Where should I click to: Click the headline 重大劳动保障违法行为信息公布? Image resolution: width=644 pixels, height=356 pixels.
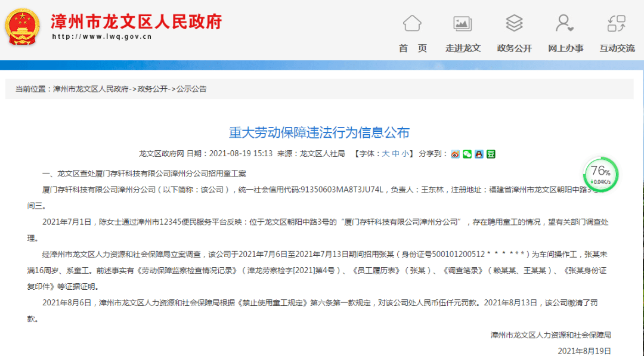click(x=319, y=132)
